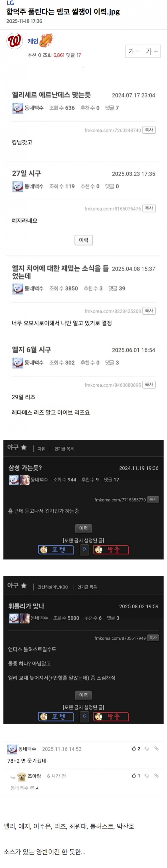Dislike 조아람's reply with thumbs-down icon
The image size is (167, 868).
click(147, 776)
